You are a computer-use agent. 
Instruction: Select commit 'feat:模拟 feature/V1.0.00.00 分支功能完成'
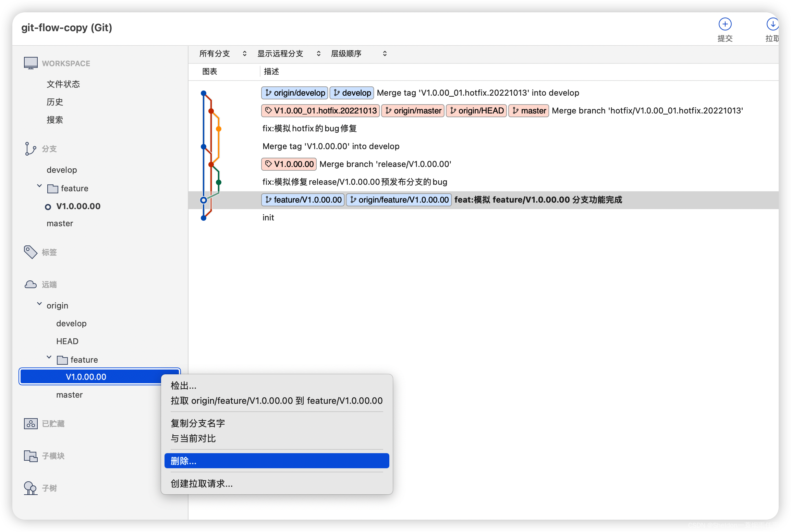[x=538, y=200]
